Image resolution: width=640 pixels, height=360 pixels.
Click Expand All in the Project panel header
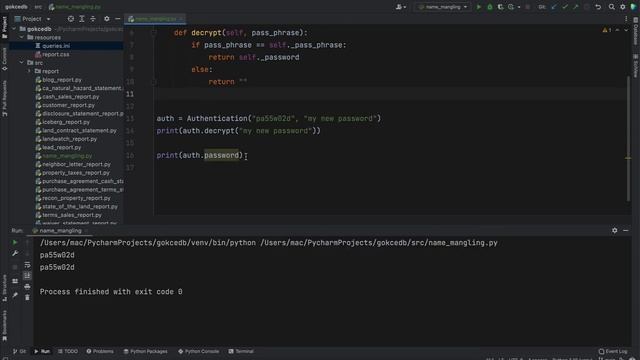pos(82,19)
